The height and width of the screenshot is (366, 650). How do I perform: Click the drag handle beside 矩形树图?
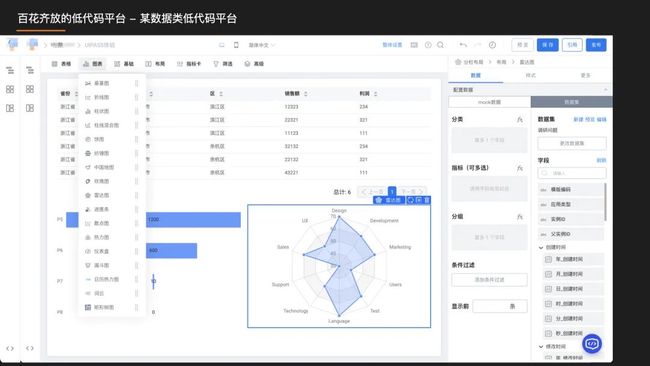click(x=136, y=308)
